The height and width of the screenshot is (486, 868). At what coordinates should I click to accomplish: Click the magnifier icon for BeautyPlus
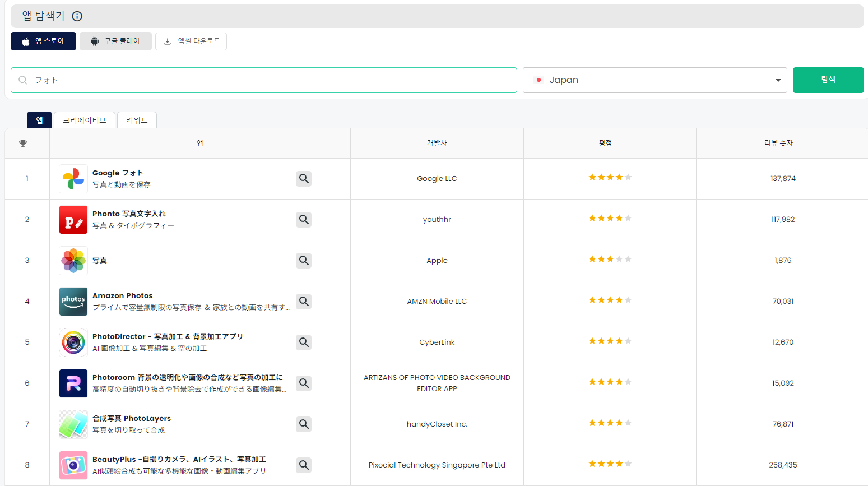point(304,465)
